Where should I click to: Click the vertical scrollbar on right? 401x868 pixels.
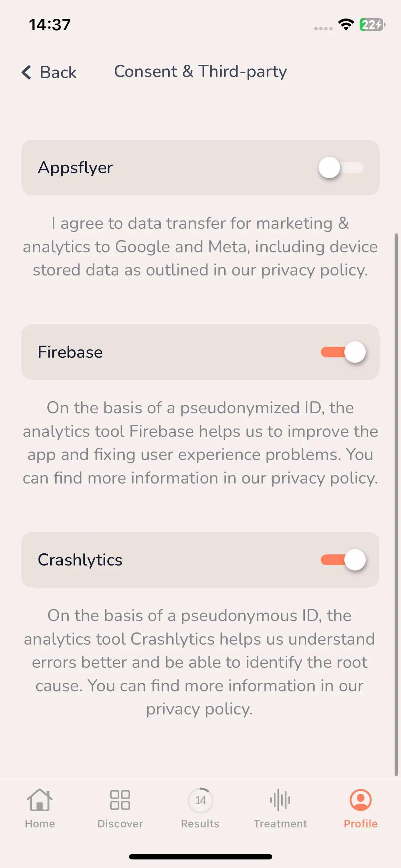396,504
